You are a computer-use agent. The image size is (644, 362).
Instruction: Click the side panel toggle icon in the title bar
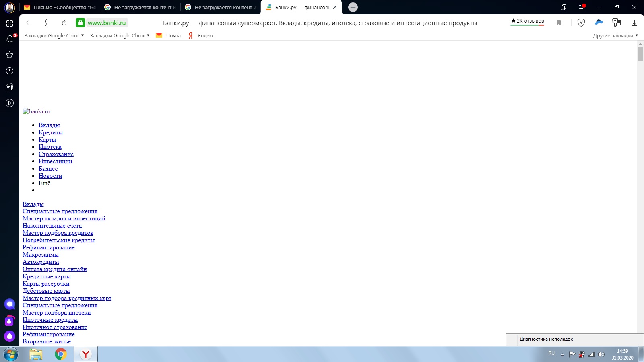pyautogui.click(x=563, y=7)
